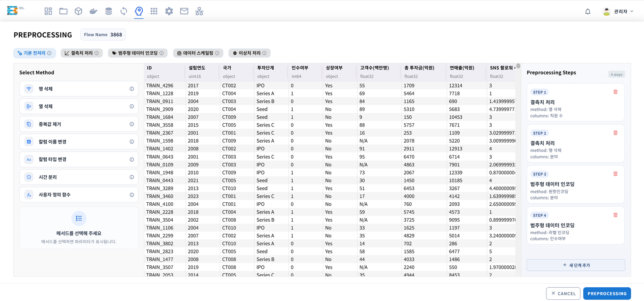Click the TRAIN_3289 row ID
This screenshot has width=644, height=301.
[x=160, y=188]
